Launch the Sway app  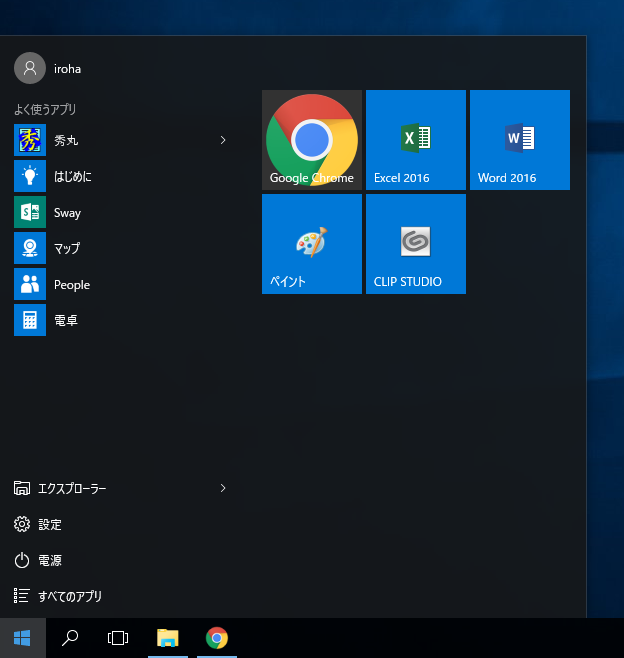[x=67, y=213]
